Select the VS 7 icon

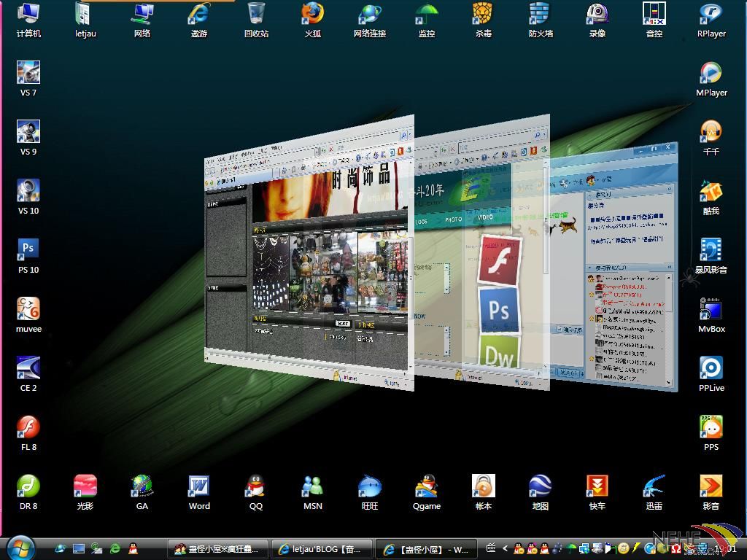28,79
